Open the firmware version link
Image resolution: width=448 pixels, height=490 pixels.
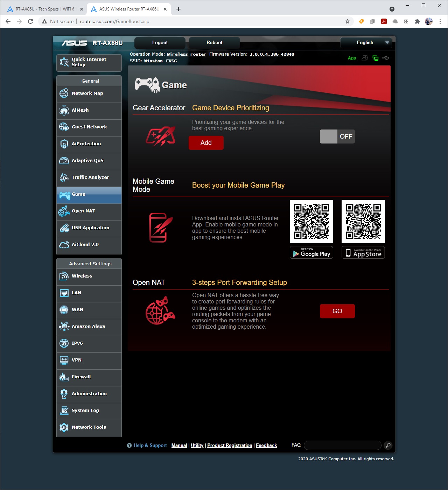(272, 54)
